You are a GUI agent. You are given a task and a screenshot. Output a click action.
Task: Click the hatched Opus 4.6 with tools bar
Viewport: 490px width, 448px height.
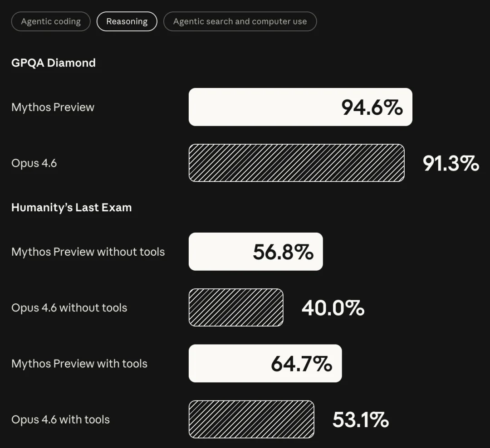coord(251,419)
